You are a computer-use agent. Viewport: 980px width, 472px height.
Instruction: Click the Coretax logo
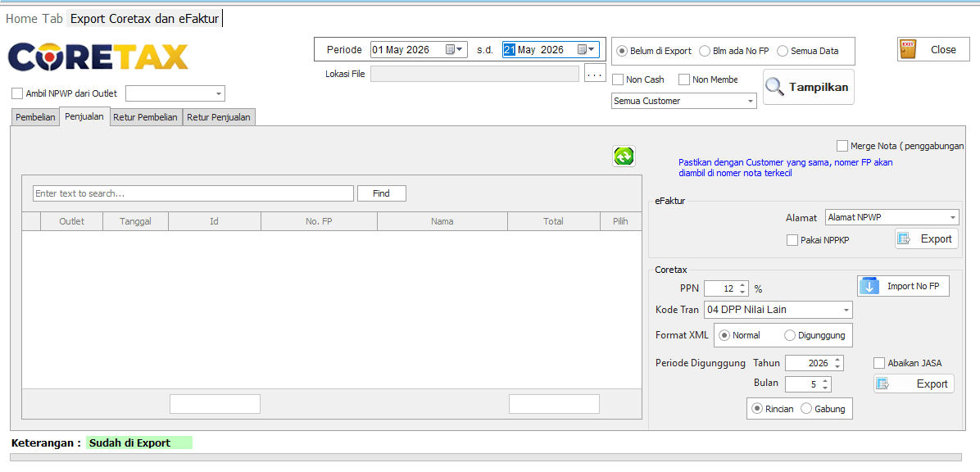[98, 57]
